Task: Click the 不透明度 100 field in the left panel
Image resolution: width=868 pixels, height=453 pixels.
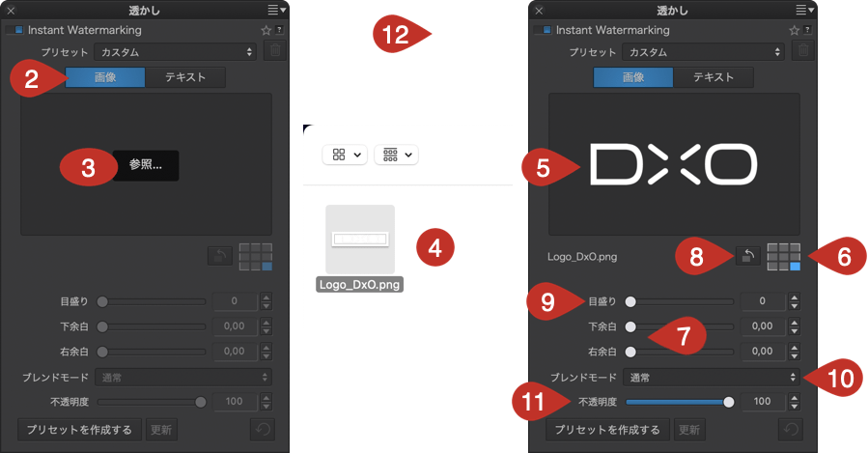Action: pyautogui.click(x=235, y=402)
